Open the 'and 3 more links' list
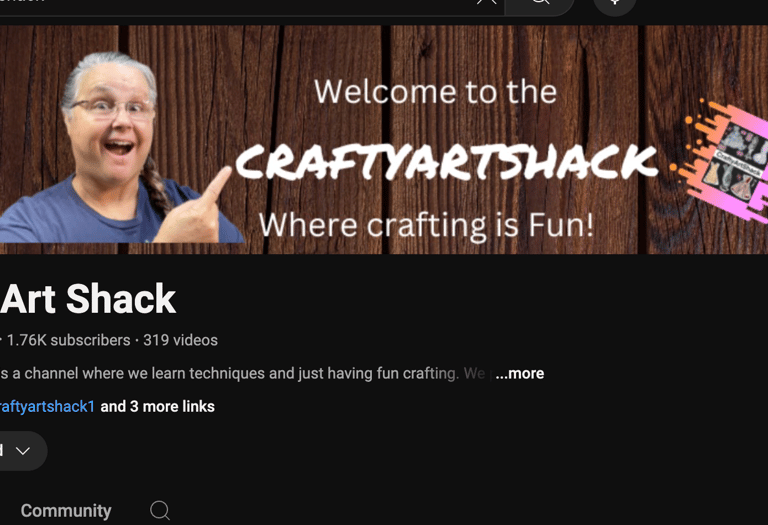Viewport: 768px width, 525px height. click(x=157, y=406)
